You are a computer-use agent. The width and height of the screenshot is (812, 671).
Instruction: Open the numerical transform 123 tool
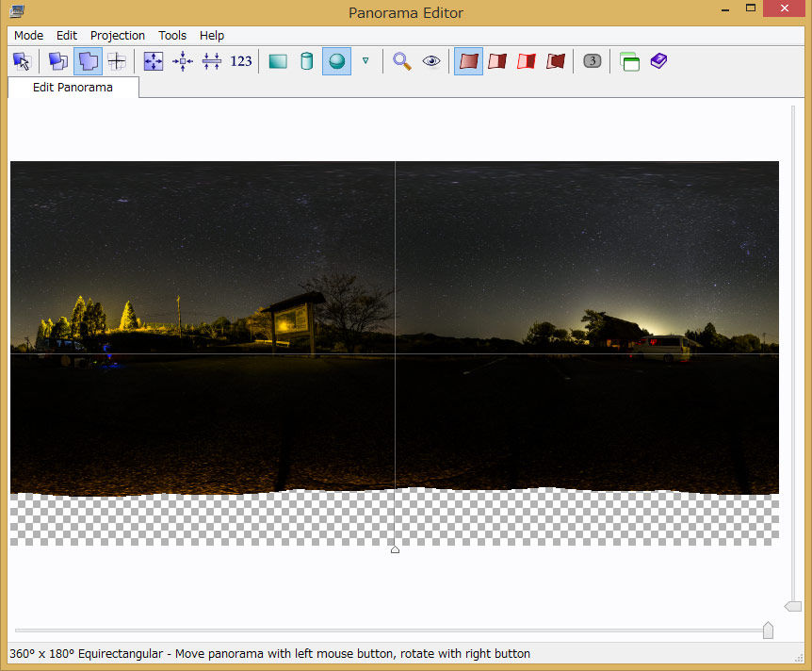(x=241, y=61)
